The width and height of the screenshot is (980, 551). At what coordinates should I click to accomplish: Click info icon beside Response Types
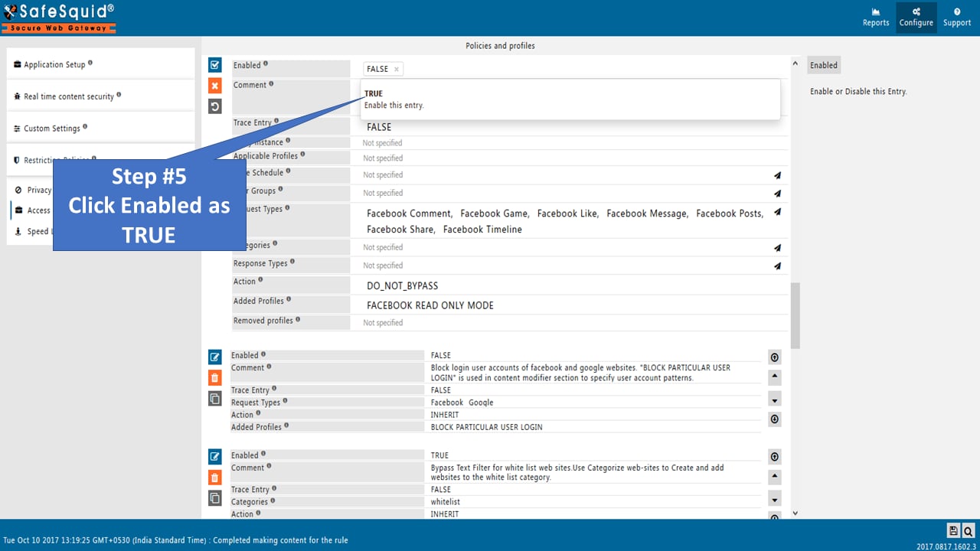click(292, 262)
